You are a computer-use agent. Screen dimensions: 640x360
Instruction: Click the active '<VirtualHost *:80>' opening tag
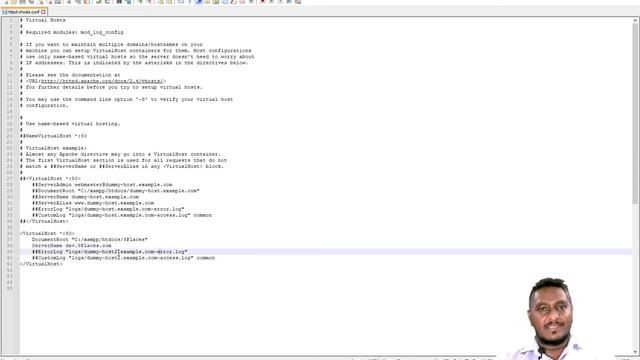tap(47, 233)
